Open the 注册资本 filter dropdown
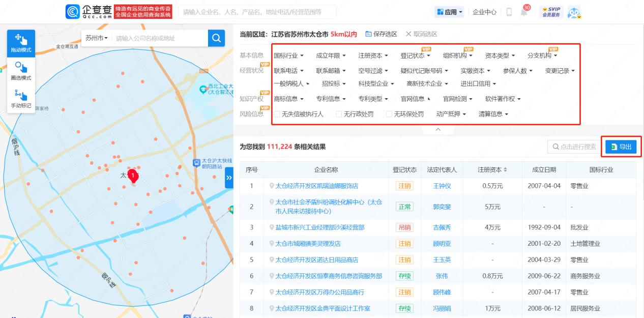 [373, 55]
